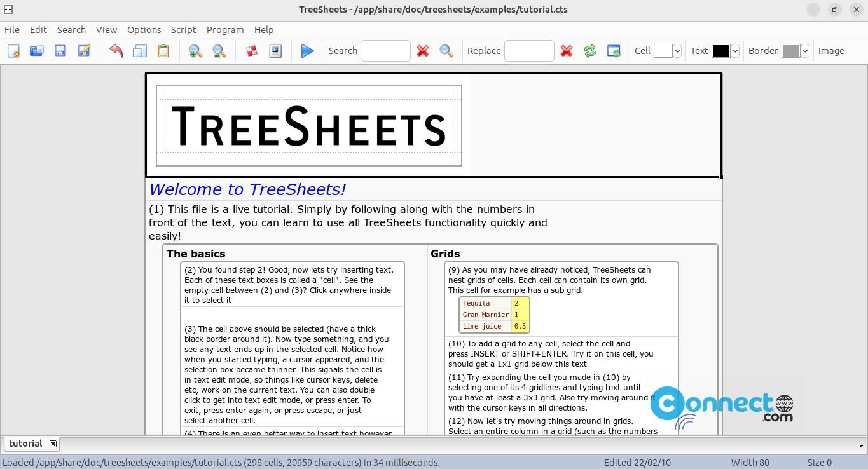Screen dimensions: 868x469
Task: Select the yellow cell containing 2
Action: tap(520, 303)
